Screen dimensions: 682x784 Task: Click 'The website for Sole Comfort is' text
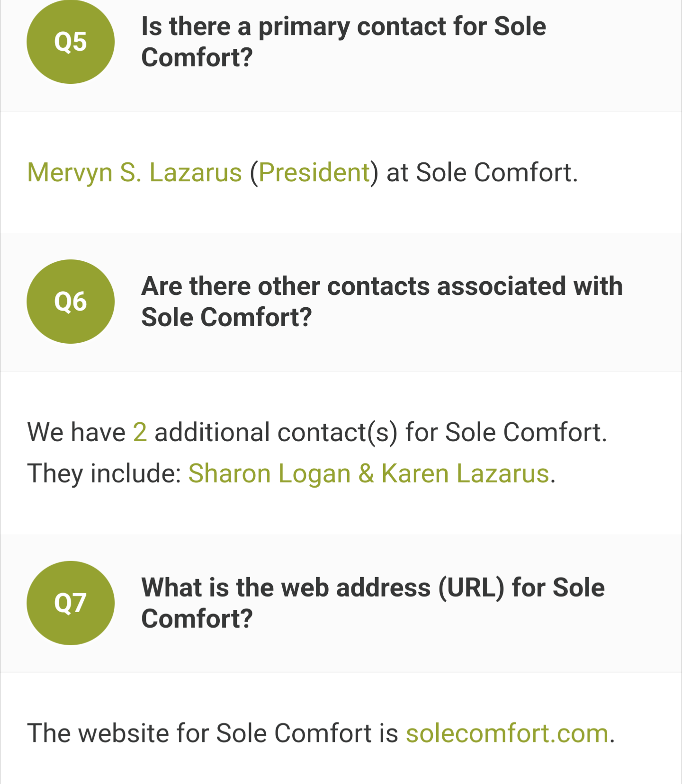(x=213, y=733)
